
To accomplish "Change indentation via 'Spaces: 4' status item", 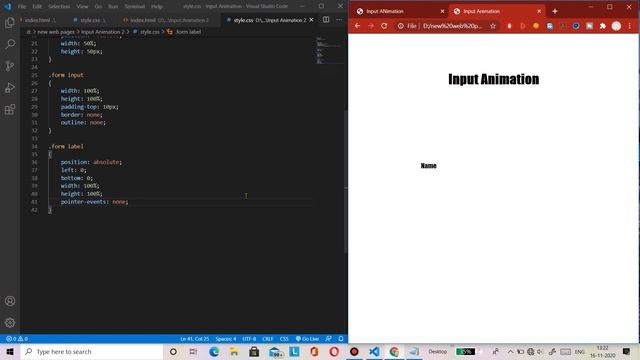I will 226,339.
